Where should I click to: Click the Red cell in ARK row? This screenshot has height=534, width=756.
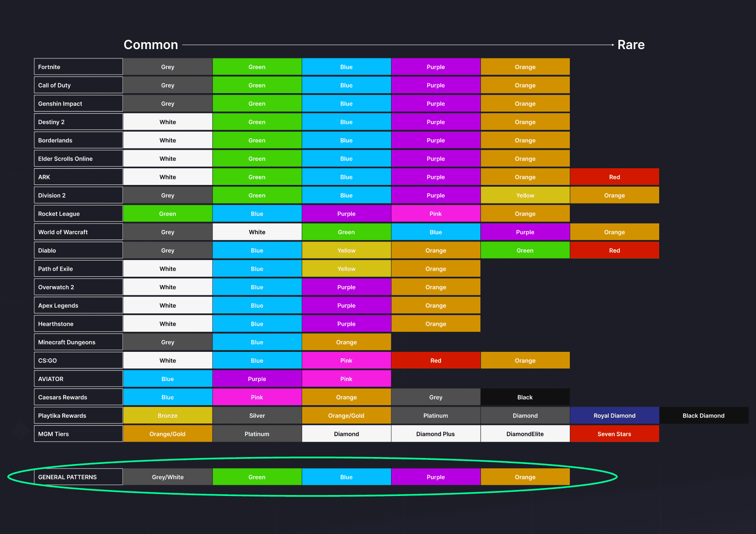click(614, 177)
